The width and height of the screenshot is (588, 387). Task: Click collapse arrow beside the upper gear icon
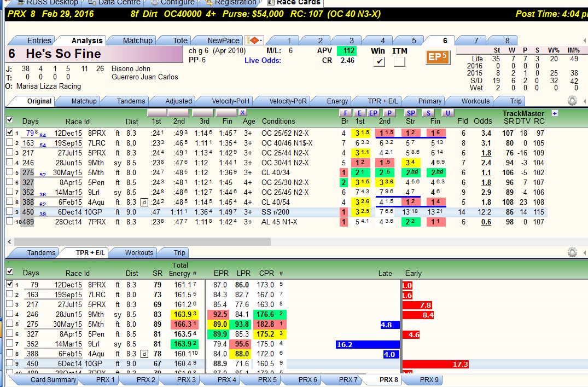(585, 101)
